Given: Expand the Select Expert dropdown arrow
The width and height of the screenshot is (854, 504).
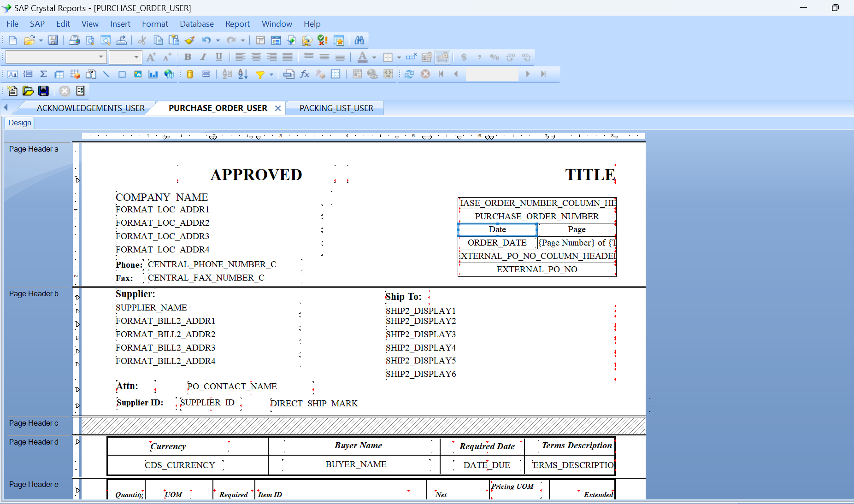Looking at the screenshot, I should pyautogui.click(x=271, y=74).
